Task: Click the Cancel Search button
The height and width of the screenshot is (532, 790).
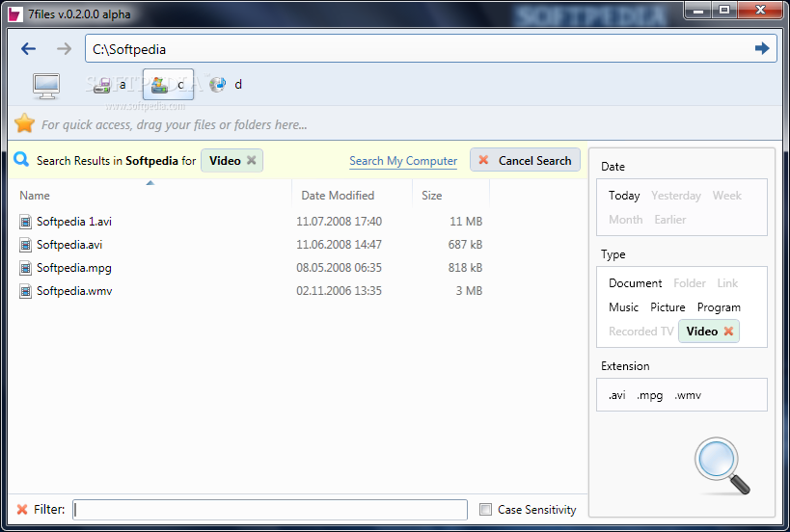Action: click(x=525, y=160)
